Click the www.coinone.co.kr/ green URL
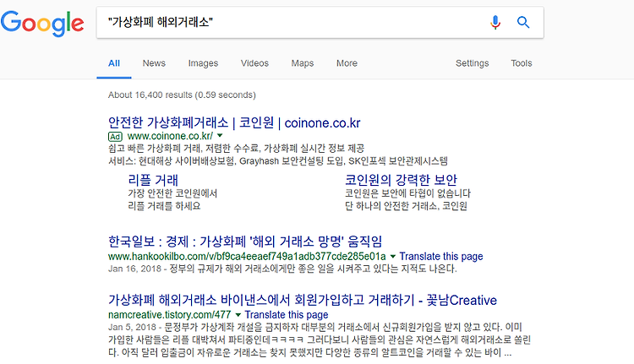 point(170,136)
